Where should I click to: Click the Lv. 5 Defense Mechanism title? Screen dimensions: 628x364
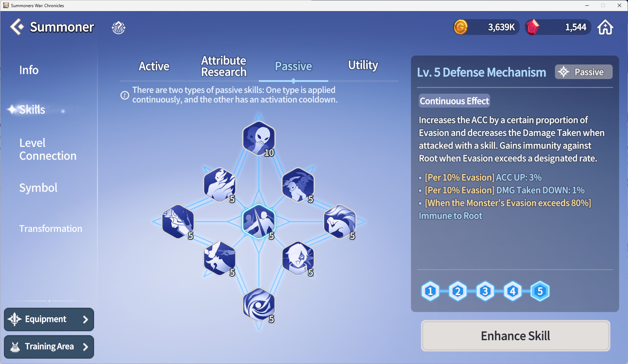482,72
